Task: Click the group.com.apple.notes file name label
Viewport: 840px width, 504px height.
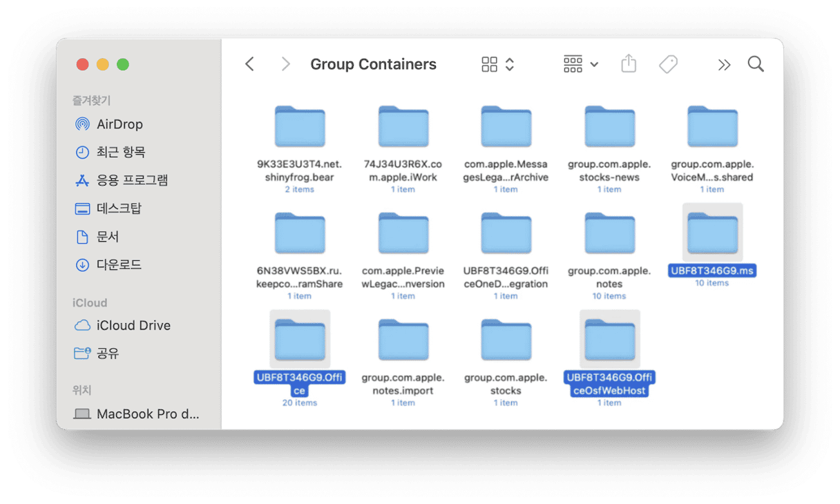Action: tap(609, 278)
